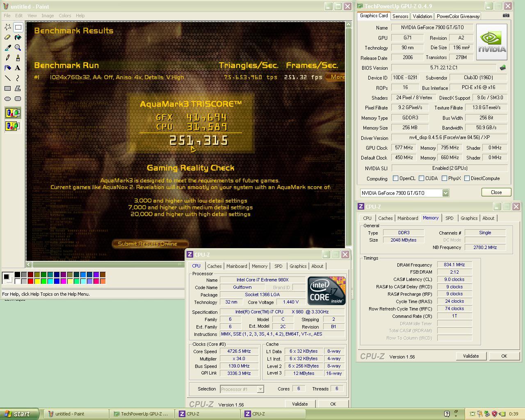Open the Image menu in Paint
525x420 pixels.
(48, 16)
